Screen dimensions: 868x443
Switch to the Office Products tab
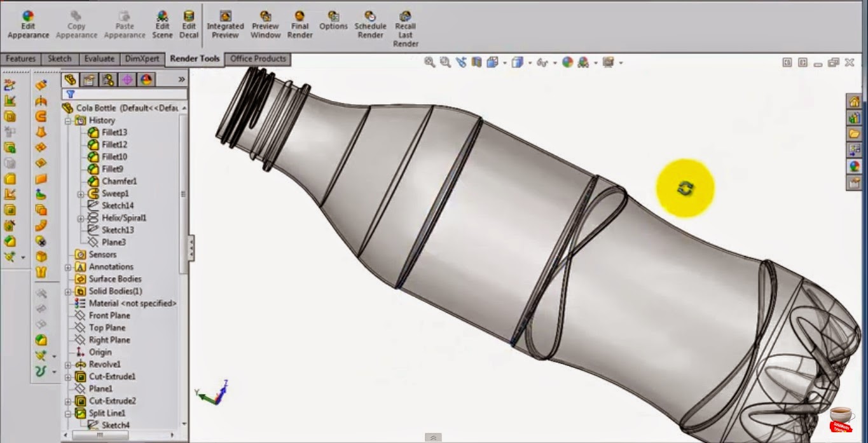point(258,58)
